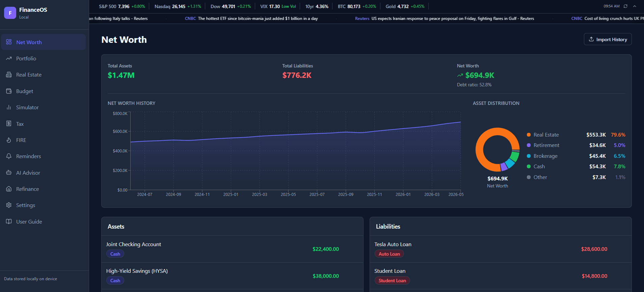The width and height of the screenshot is (644, 292).
Task: Click the VIX 17.30 Low Vol ticker
Action: click(x=278, y=6)
